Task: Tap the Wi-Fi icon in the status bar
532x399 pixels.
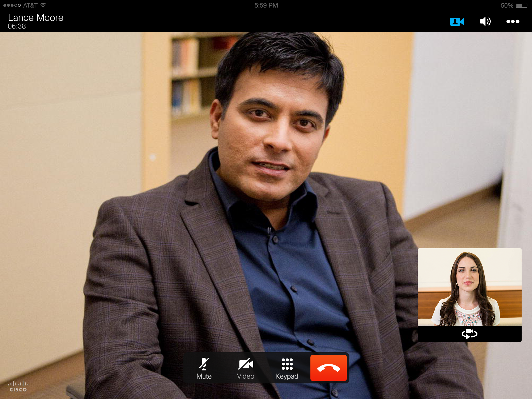Action: 43,5
